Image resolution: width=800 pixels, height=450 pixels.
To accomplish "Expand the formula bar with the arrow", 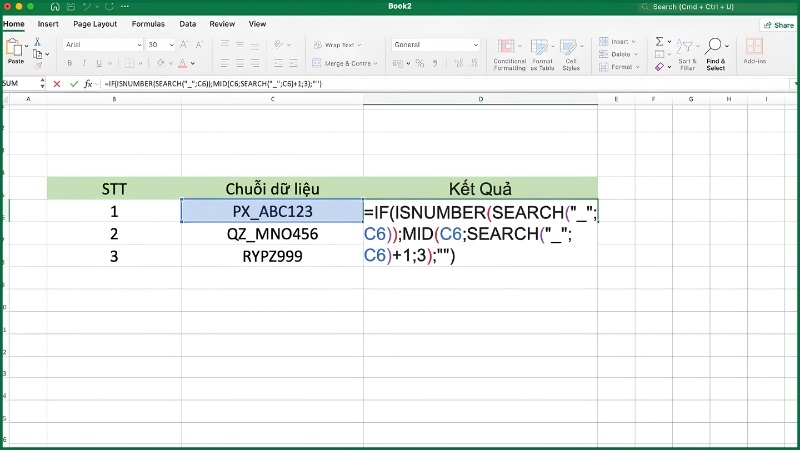I will (794, 84).
